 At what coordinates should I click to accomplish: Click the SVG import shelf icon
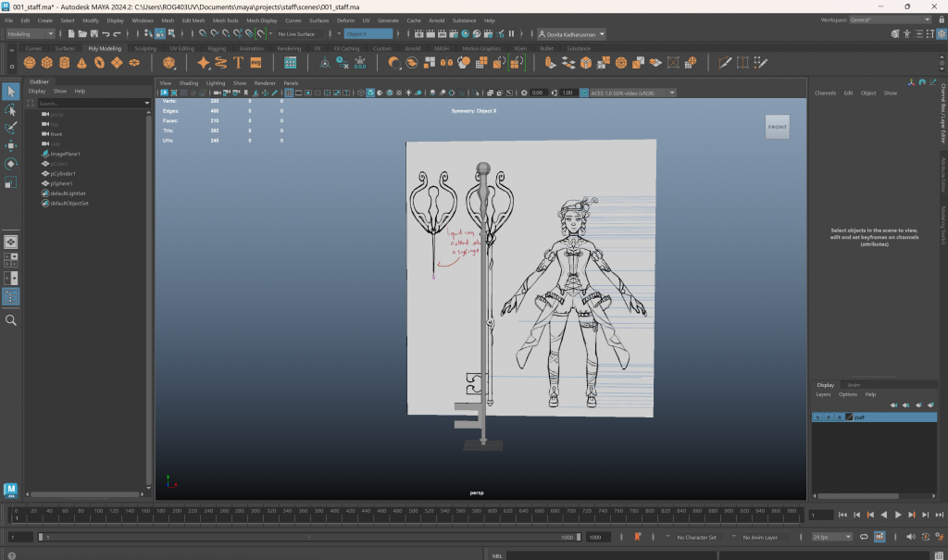tap(256, 62)
